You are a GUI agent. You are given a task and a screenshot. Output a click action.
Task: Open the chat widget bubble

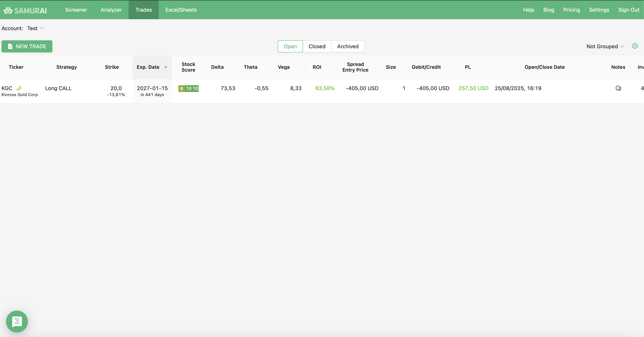(x=17, y=321)
